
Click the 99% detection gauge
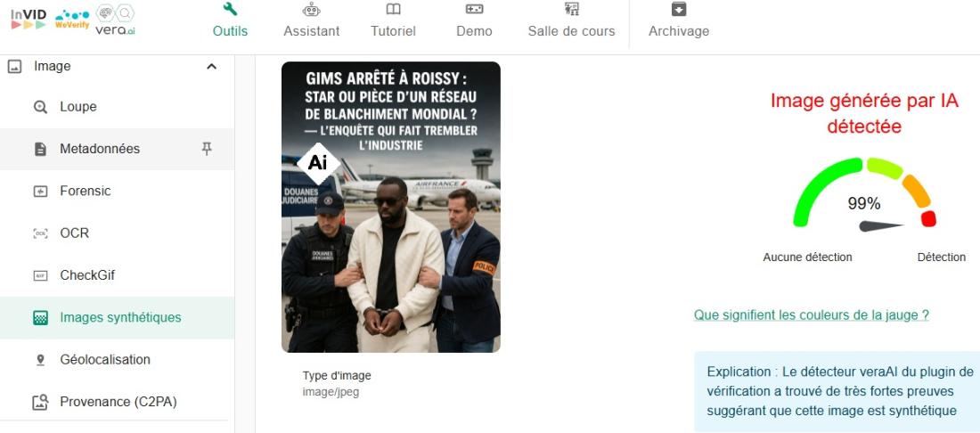[864, 193]
